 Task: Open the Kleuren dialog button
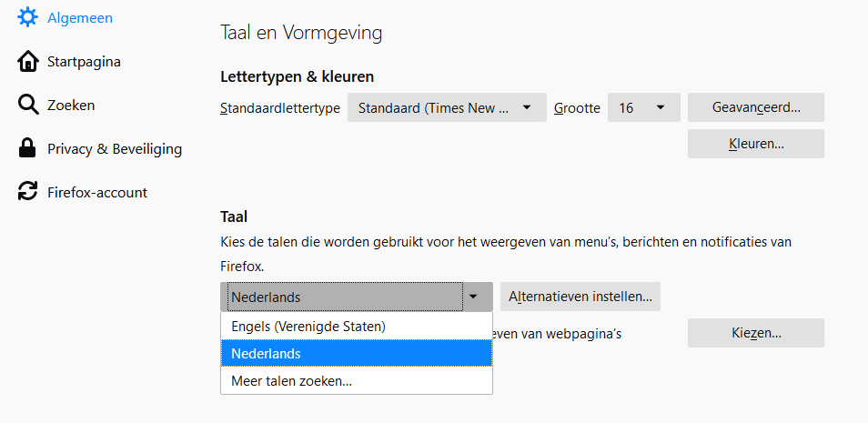(x=755, y=144)
